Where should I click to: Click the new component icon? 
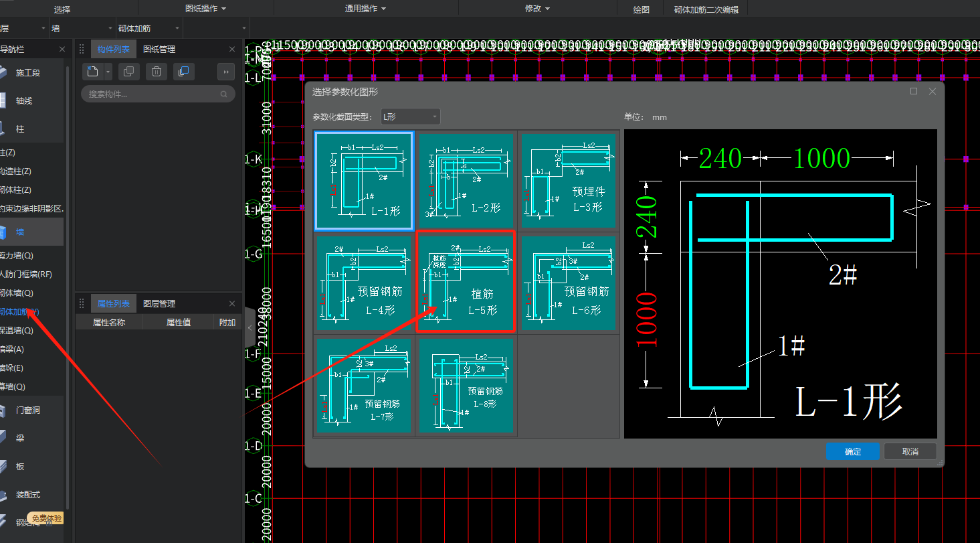[93, 72]
